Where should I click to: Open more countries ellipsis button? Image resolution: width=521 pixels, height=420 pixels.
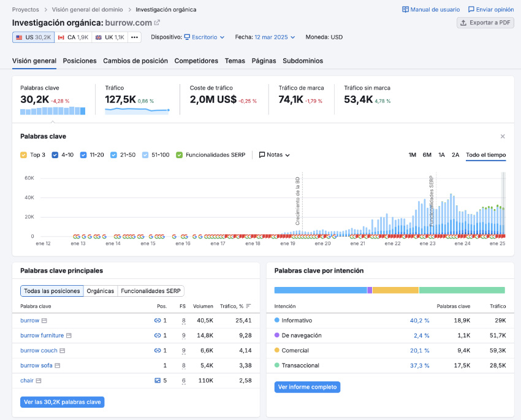tap(134, 37)
